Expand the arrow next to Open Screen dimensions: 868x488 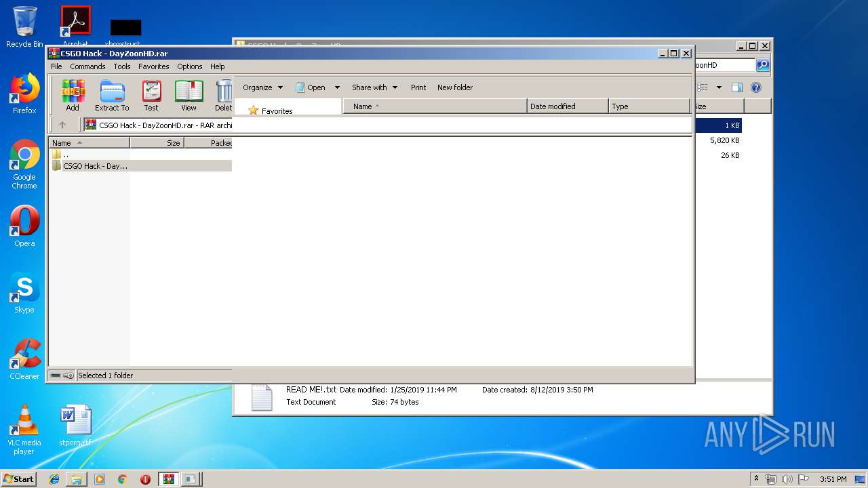click(337, 87)
